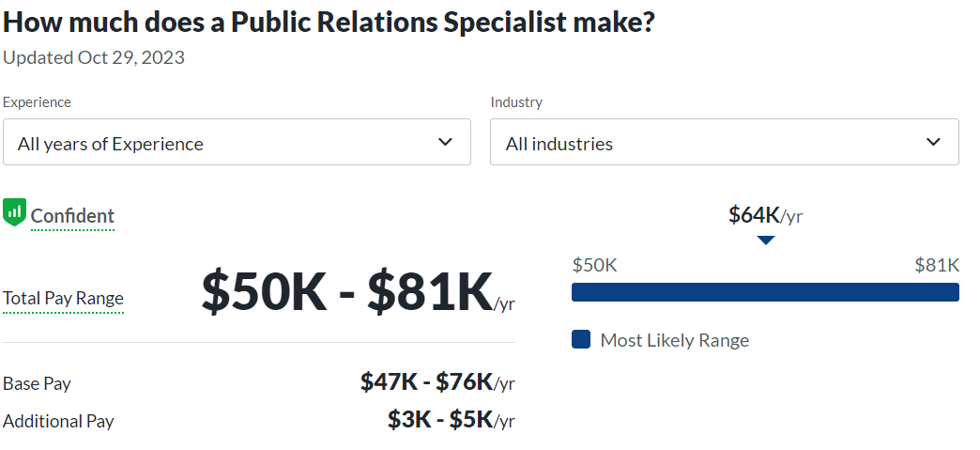The image size is (980, 450).
Task: Click the $81K label above the bar
Action: 937,265
